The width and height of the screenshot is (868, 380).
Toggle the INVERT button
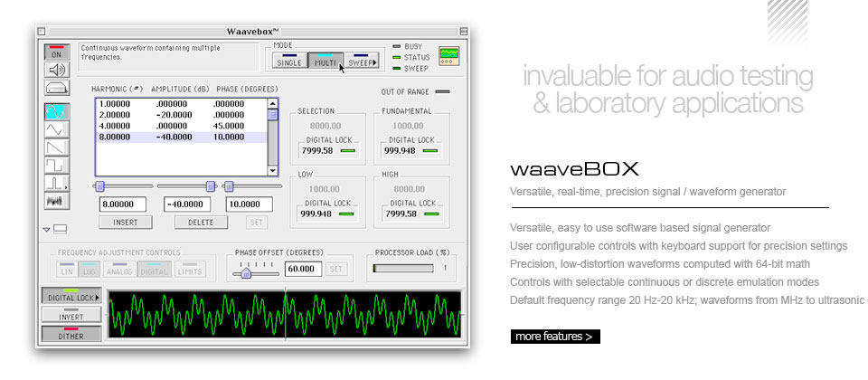[71, 315]
